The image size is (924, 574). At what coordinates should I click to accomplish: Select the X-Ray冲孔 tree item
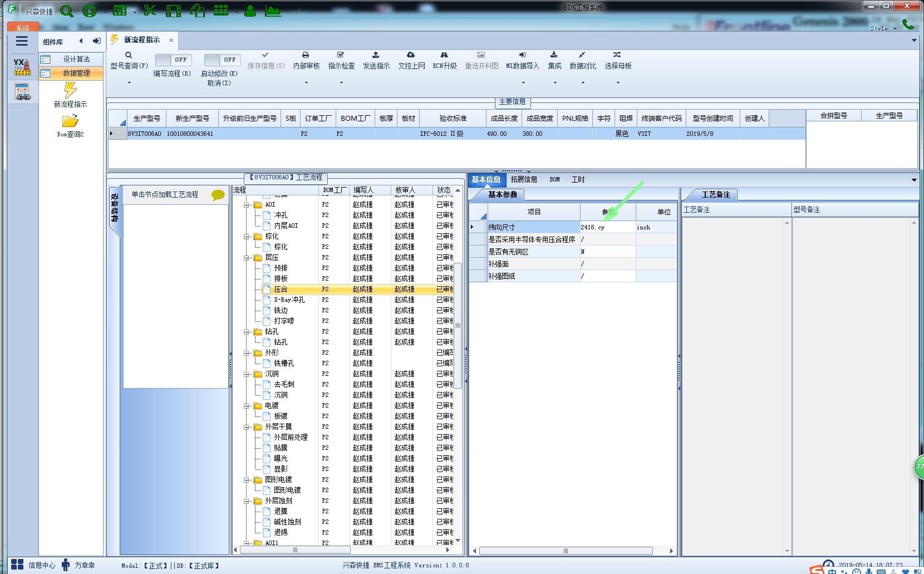tap(289, 300)
